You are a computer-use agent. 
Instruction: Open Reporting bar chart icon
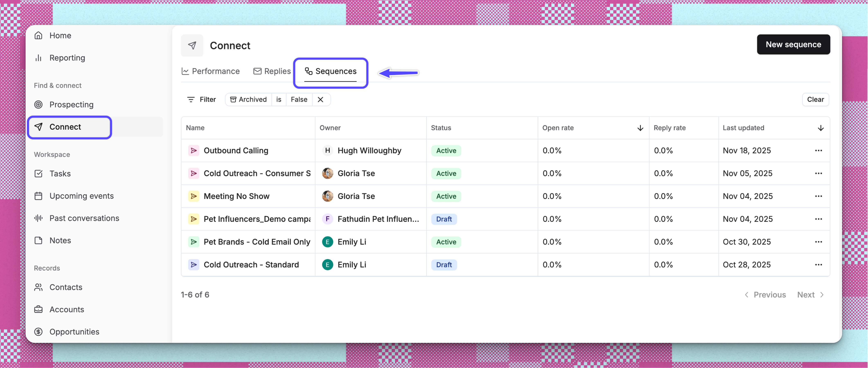coord(38,58)
